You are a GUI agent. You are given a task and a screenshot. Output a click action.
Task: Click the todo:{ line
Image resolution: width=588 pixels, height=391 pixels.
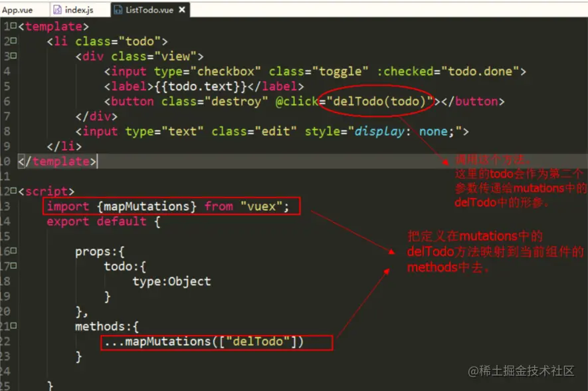(x=125, y=267)
